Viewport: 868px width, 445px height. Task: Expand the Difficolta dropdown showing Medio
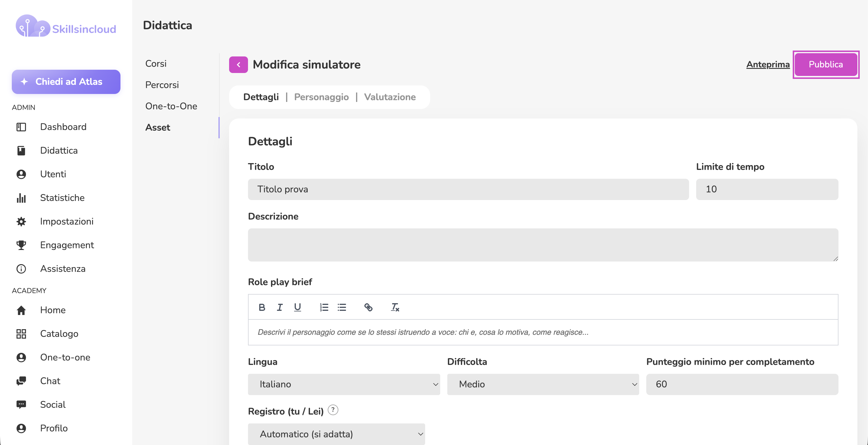(543, 384)
